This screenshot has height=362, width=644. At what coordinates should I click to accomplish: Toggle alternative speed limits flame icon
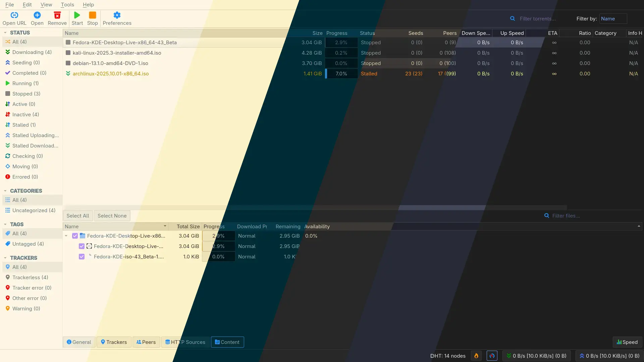pos(477,356)
